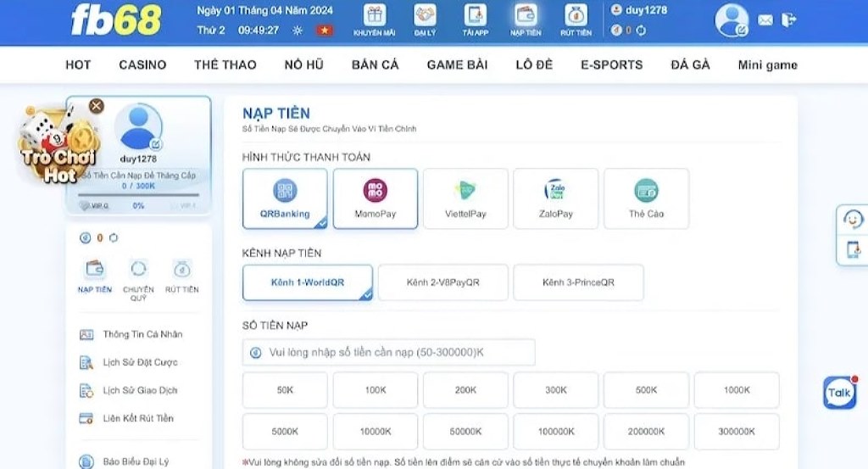
Task: Choose the 10000K amount
Action: click(376, 432)
